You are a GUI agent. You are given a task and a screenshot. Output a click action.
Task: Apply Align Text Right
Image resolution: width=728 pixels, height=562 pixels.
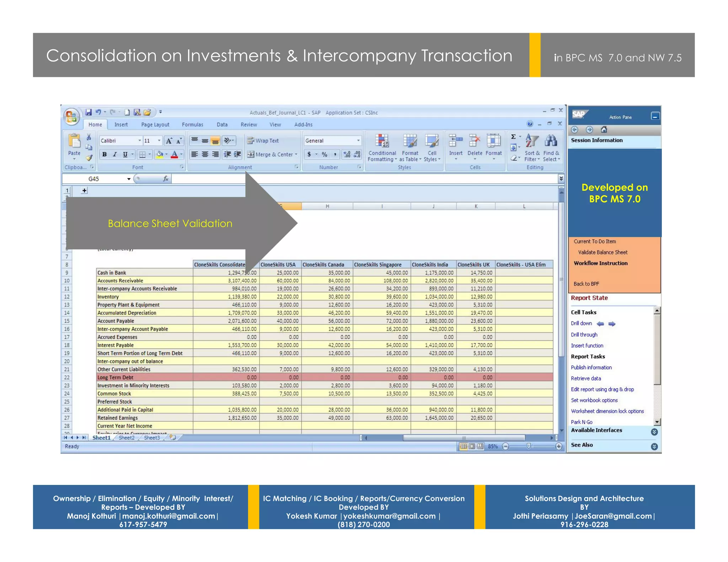click(x=215, y=155)
